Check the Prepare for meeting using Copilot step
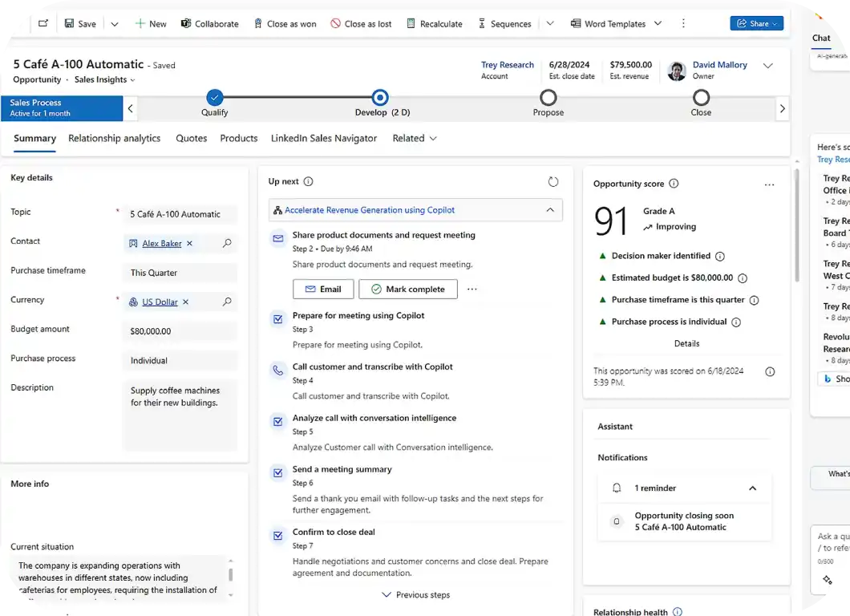This screenshot has height=616, width=850. click(278, 319)
